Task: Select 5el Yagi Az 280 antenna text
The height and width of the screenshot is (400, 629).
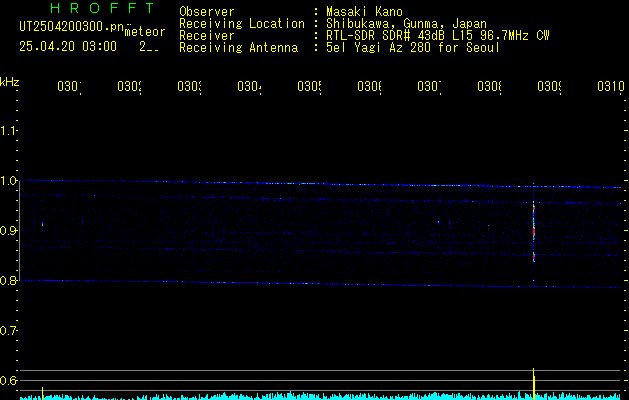Action: (413, 48)
